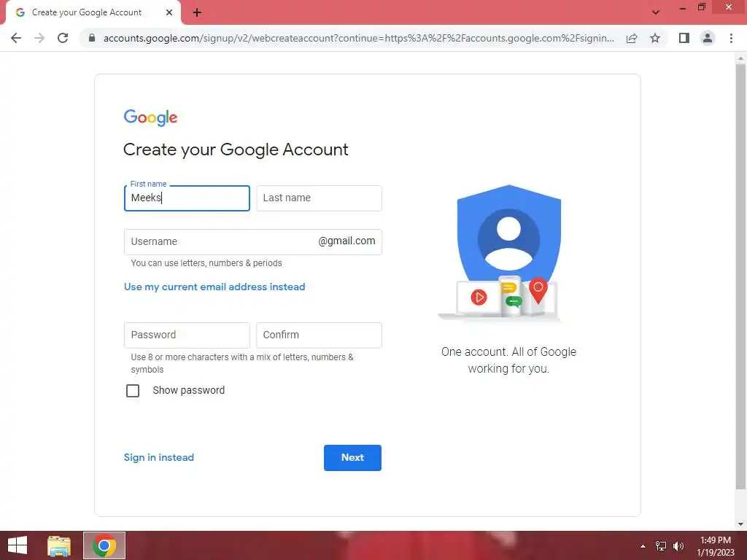This screenshot has height=560, width=747.
Task: Click the Google logo
Action: 150,117
